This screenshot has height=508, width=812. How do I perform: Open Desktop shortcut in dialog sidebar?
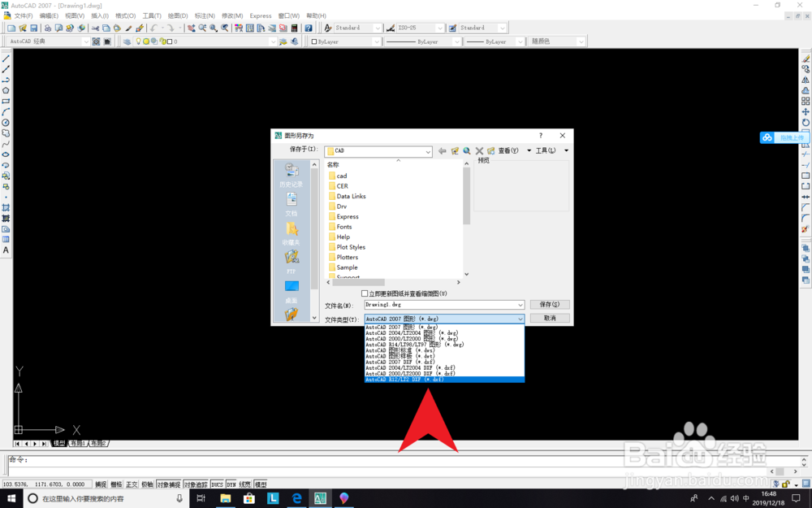tap(292, 291)
